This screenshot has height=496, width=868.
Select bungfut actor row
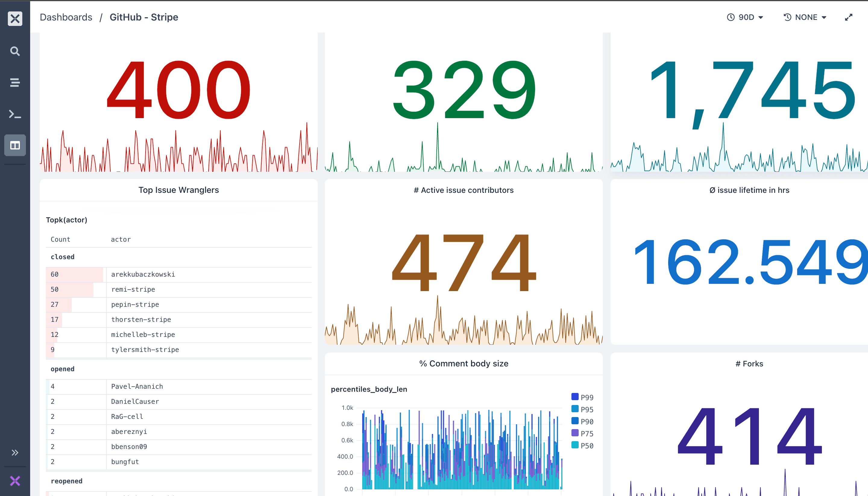pos(178,462)
